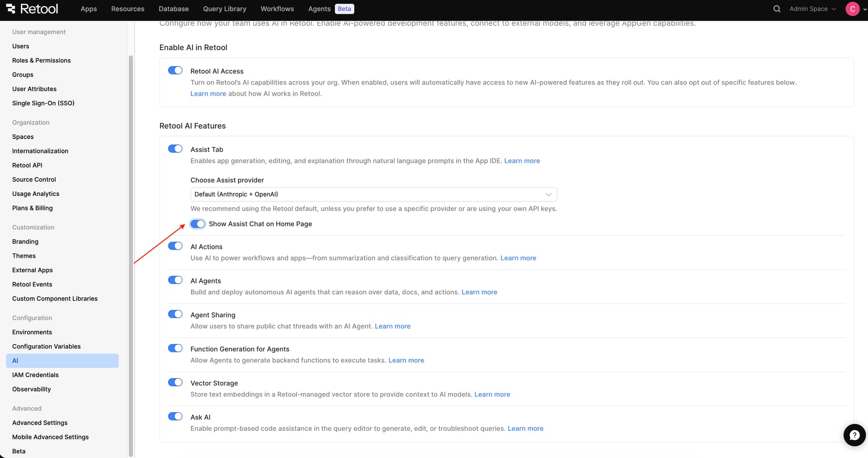
Task: Switch off the AI Agents toggle
Action: pos(175,280)
